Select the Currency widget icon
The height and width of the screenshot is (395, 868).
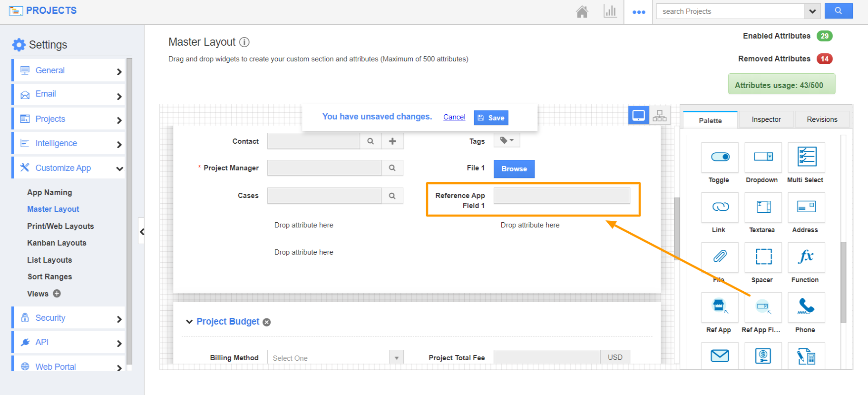[763, 355]
